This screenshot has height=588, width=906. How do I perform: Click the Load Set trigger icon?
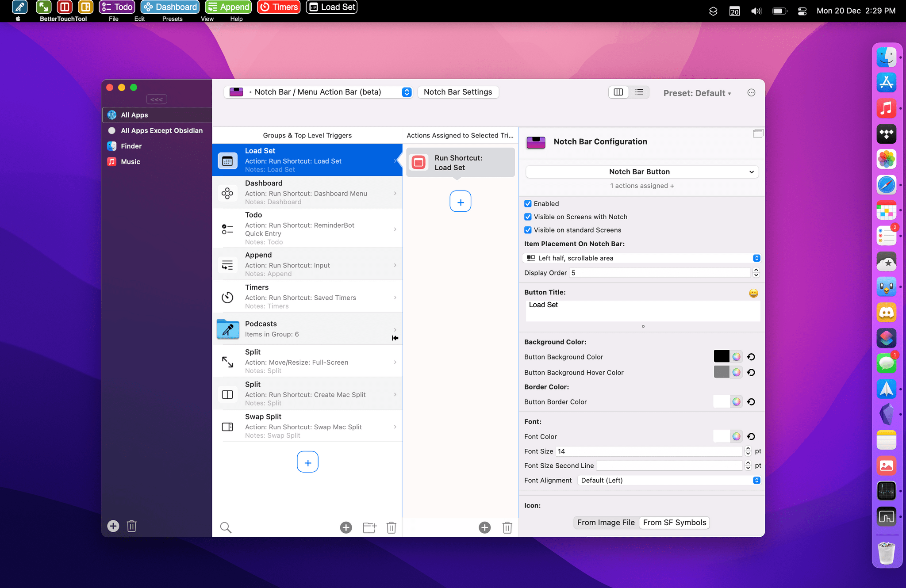tap(227, 160)
